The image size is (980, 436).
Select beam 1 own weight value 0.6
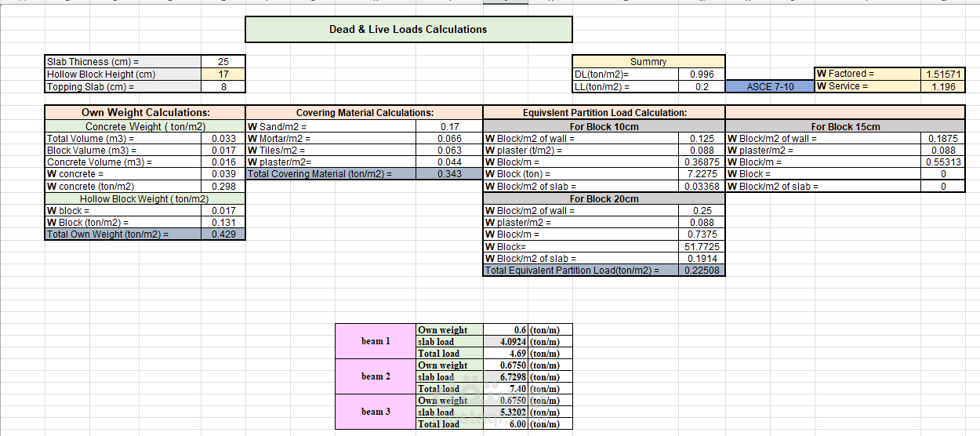click(x=506, y=330)
